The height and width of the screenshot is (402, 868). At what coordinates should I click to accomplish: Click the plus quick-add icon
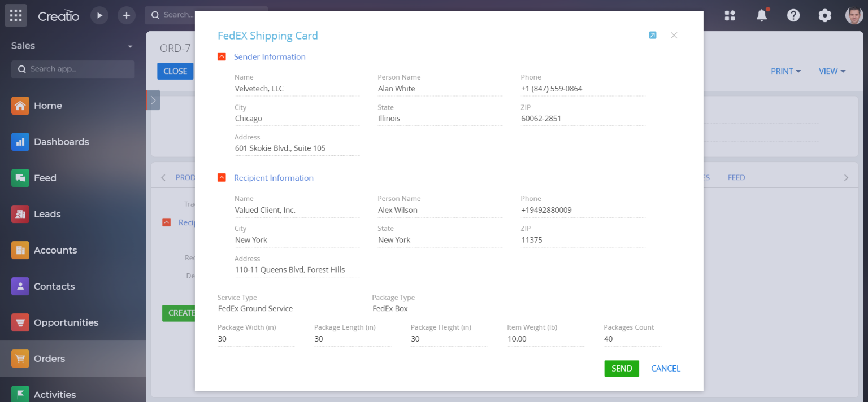click(x=127, y=15)
